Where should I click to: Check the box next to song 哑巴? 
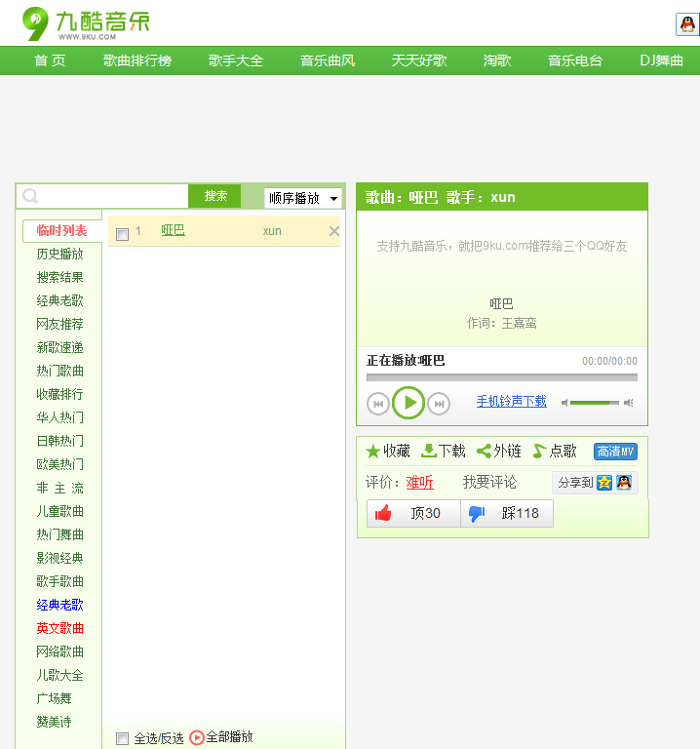coord(122,234)
